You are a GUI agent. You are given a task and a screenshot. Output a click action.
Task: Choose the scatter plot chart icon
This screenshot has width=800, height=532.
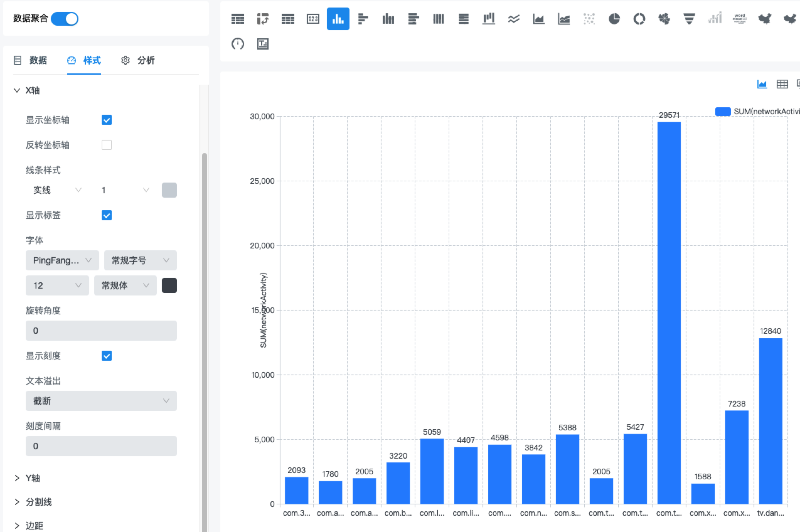coord(589,19)
